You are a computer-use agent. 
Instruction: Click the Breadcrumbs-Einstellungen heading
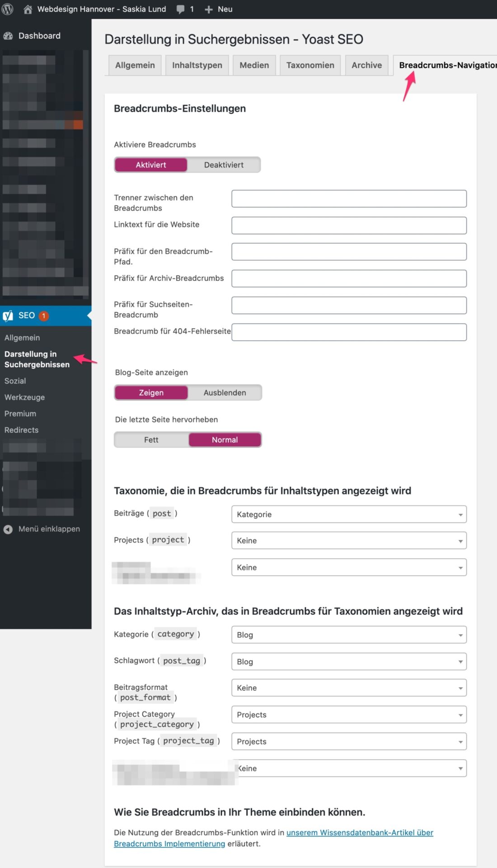[180, 108]
